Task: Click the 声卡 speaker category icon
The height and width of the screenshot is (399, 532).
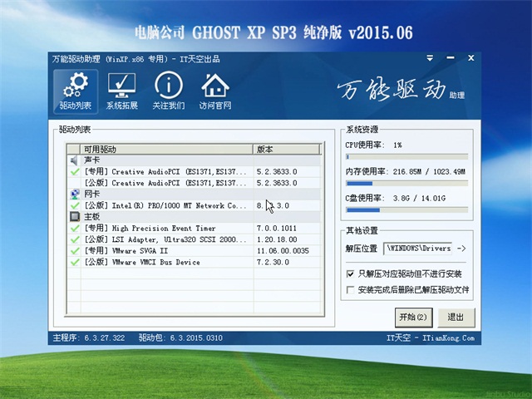Action: coord(74,160)
